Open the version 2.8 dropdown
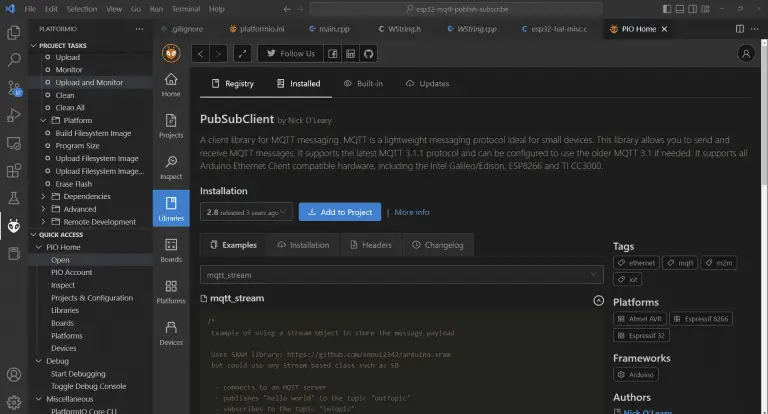 (x=246, y=212)
